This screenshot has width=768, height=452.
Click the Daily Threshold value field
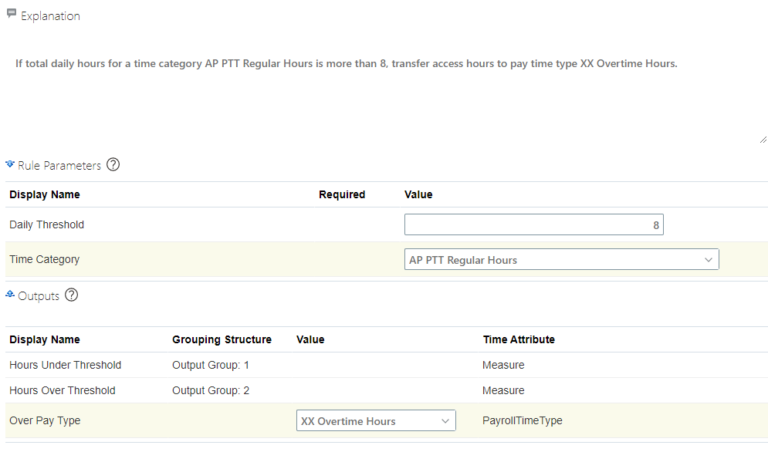[x=534, y=225]
